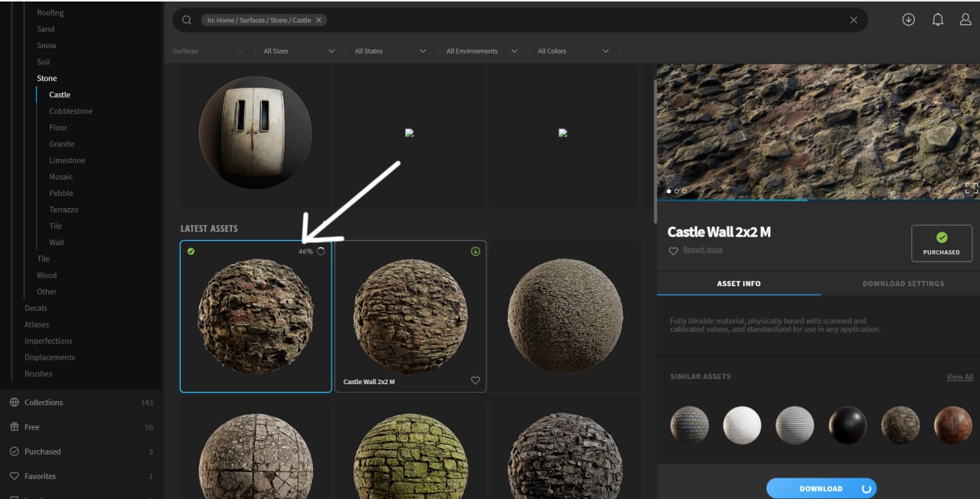This screenshot has width=980, height=499.
Task: Open the All States dropdown
Action: [x=390, y=51]
